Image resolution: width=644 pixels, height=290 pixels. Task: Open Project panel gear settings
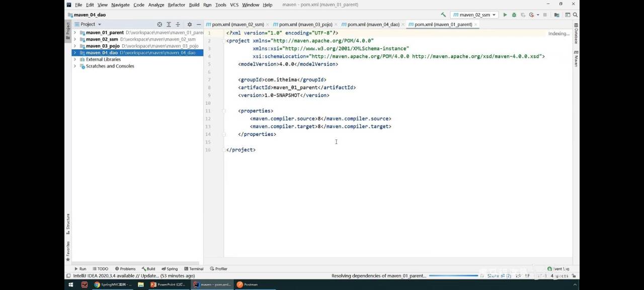[190, 24]
